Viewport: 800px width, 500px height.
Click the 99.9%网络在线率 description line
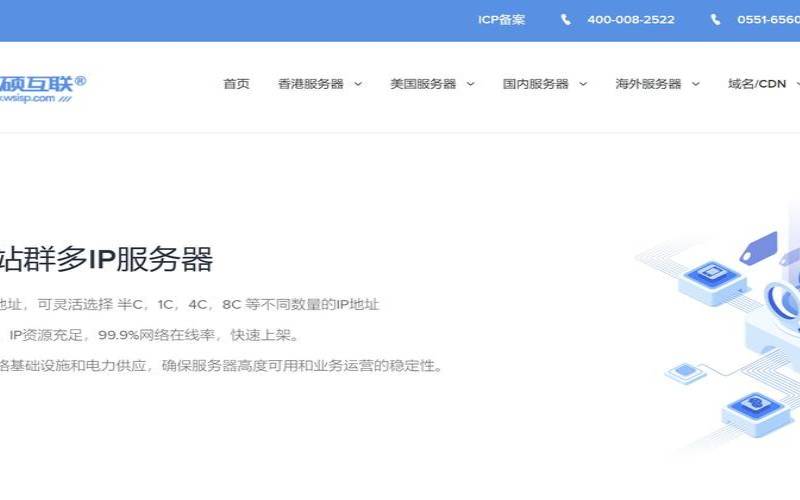154,335
